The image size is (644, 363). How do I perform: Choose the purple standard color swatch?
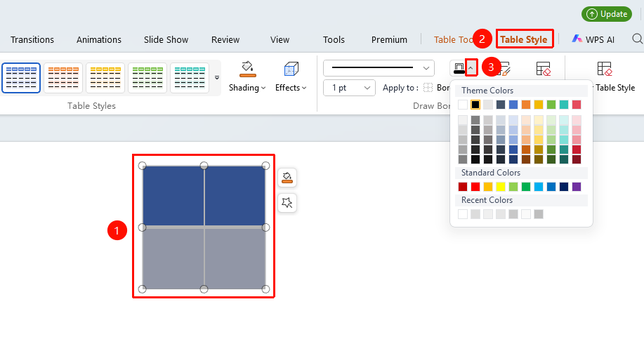(577, 187)
